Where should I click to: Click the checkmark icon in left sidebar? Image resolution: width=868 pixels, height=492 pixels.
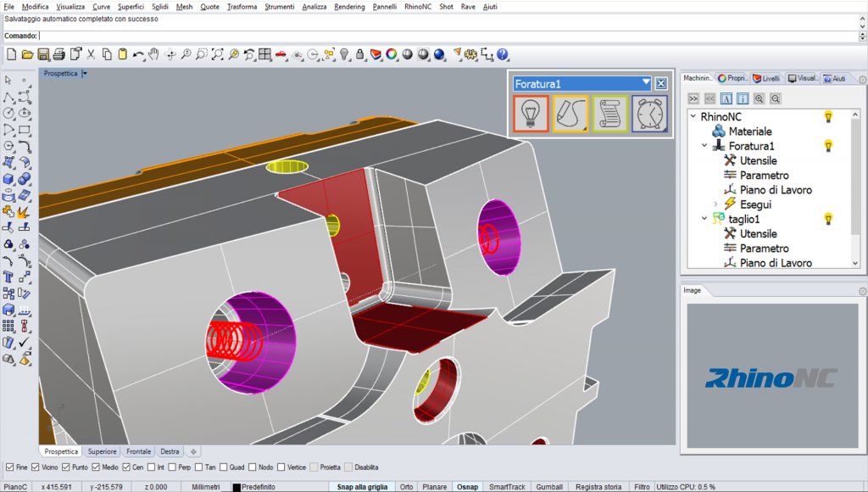(25, 343)
